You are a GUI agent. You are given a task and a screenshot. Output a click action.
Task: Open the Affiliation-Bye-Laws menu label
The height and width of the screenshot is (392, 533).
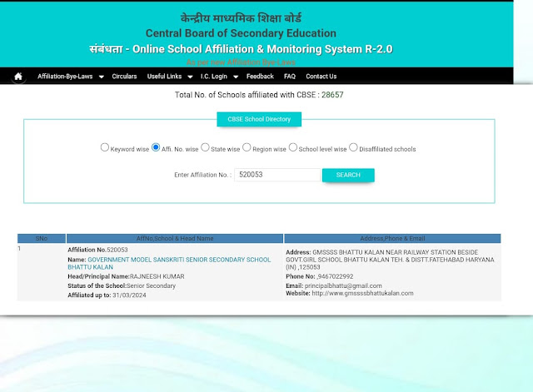[x=65, y=77]
